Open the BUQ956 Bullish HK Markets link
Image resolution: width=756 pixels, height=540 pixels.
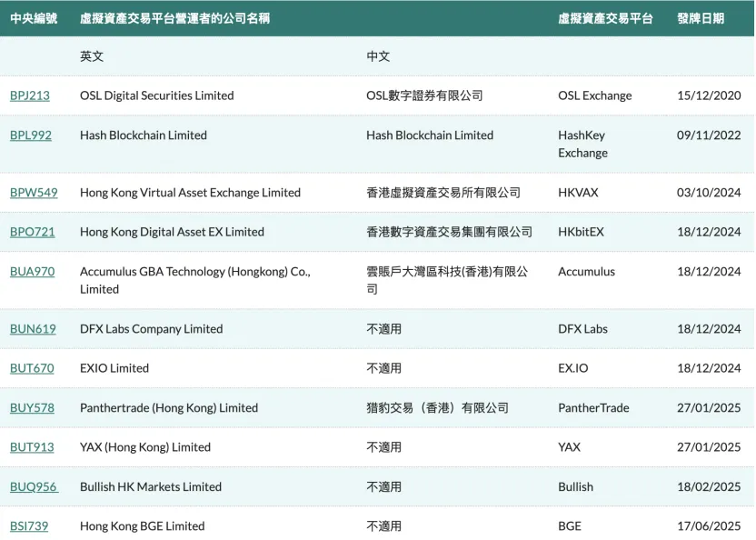(34, 487)
